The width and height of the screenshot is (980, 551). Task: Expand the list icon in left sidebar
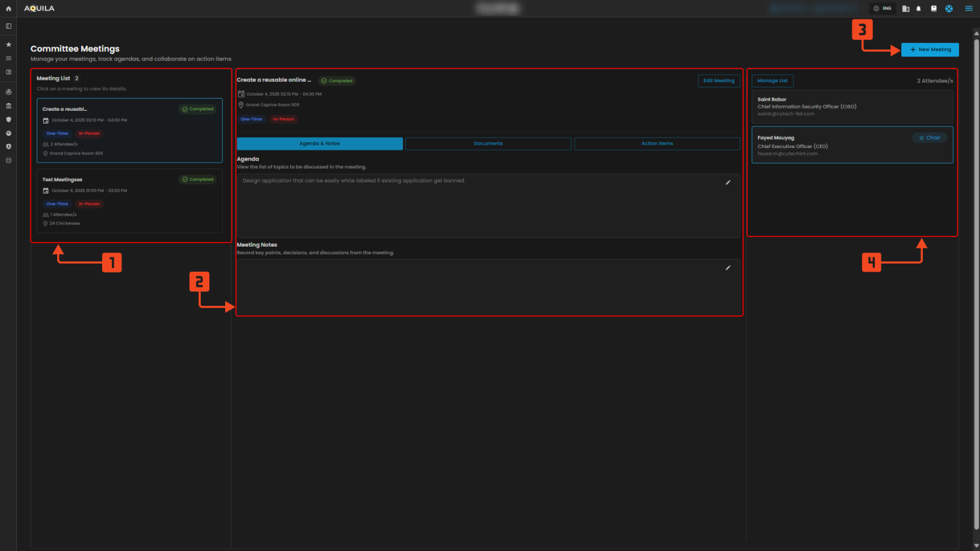pyautogui.click(x=8, y=58)
